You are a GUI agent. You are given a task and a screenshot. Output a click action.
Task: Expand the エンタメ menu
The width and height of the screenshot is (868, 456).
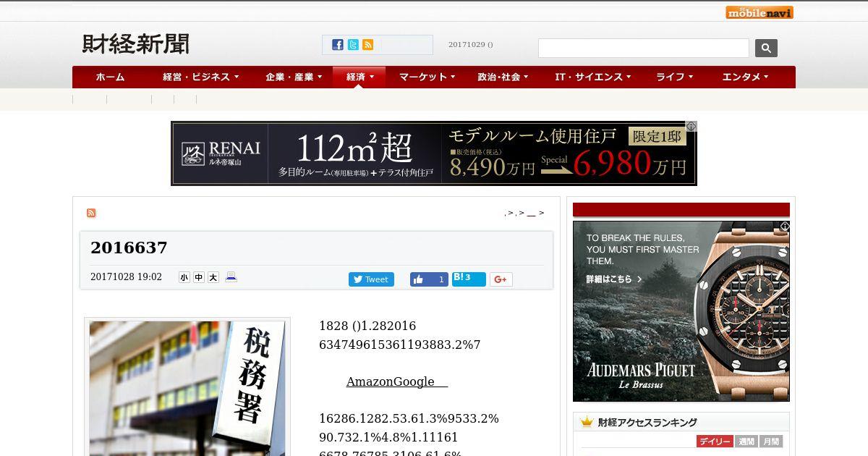point(745,77)
